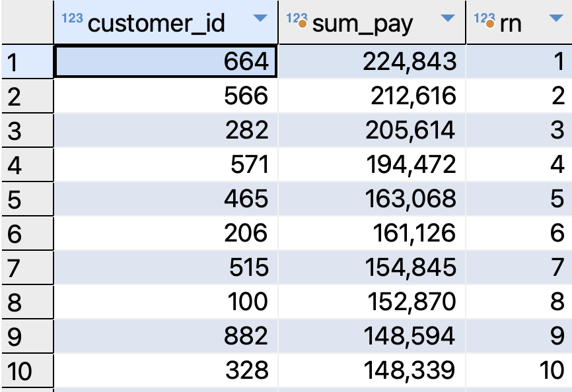572x392 pixels.
Task: Select customer_id cell 282
Action: click(x=166, y=130)
